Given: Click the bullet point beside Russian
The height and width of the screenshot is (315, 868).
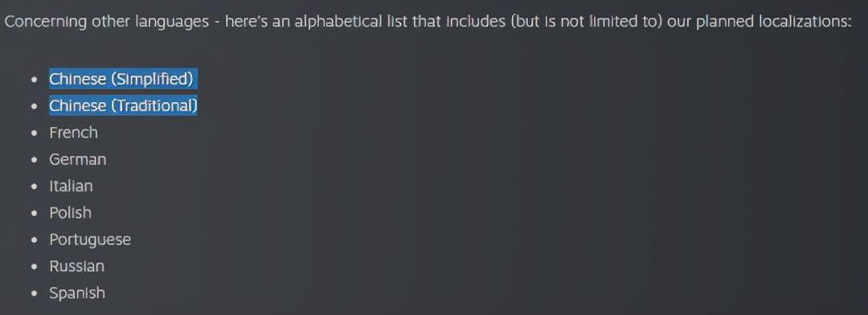Looking at the screenshot, I should [x=35, y=267].
